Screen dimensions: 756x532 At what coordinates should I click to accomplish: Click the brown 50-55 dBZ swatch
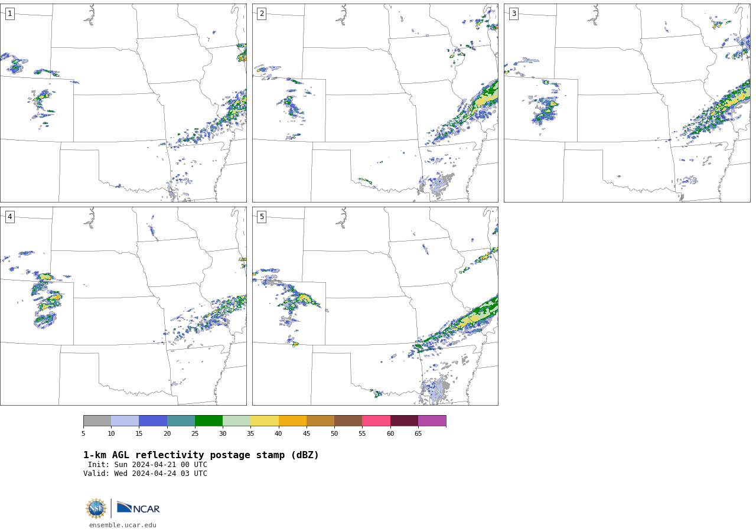tap(348, 421)
